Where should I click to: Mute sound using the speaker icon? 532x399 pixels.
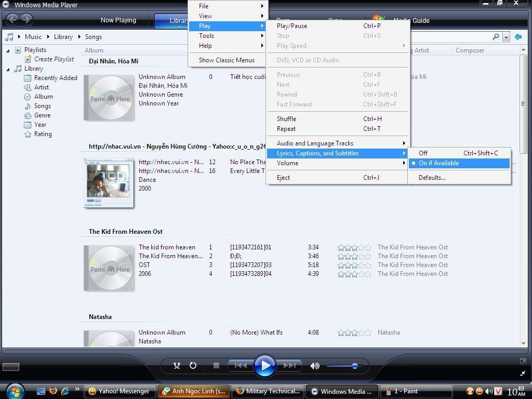tap(315, 366)
